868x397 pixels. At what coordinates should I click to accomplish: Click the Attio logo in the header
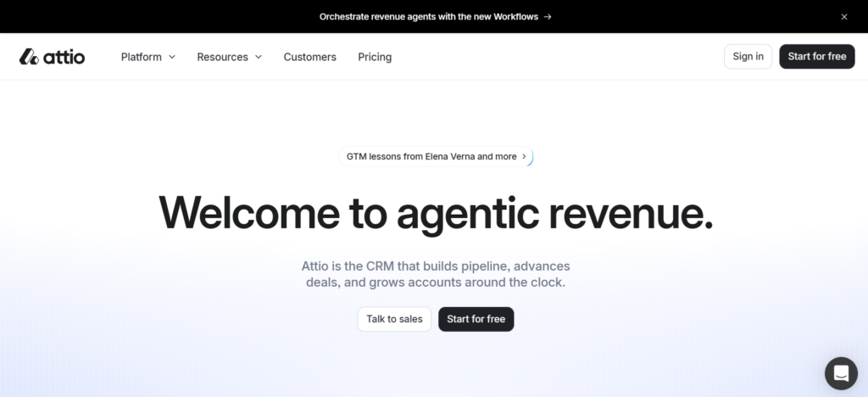tap(52, 57)
